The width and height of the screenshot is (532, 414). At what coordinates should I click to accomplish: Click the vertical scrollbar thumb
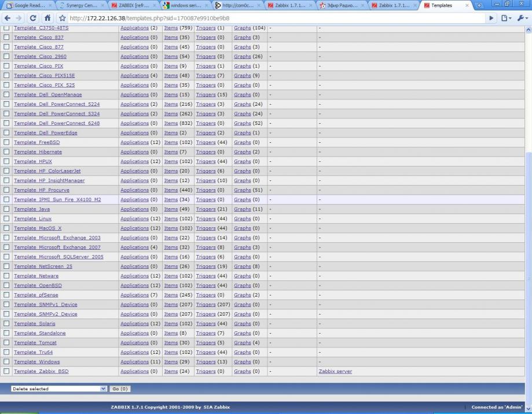(529, 279)
